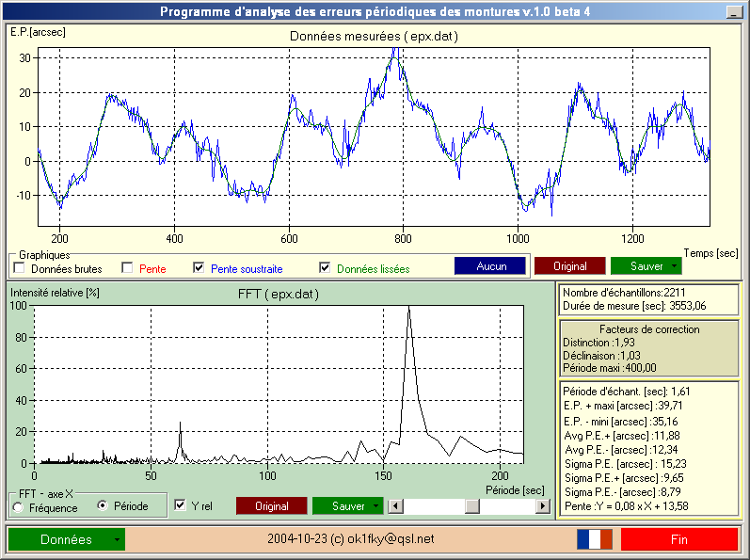Click the Facteurs de correction heading
Viewport: 750px width, 560px height.
tap(649, 329)
